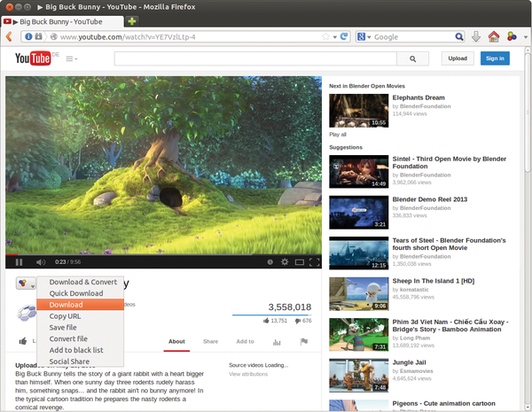532x412 pixels.
Task: Open the Elephants Dream video title
Action: click(x=419, y=97)
